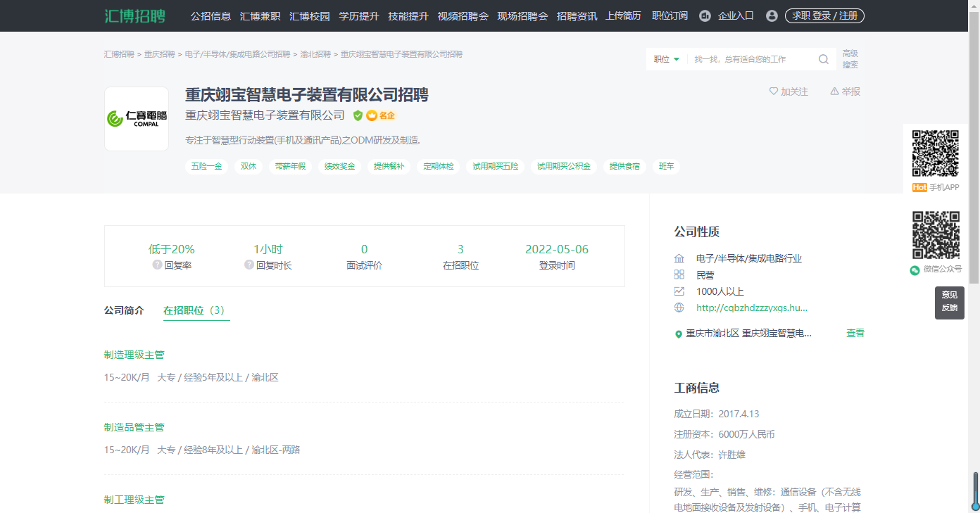Click the 提供食宿 benefit tag
The image size is (980, 513).
tap(625, 167)
